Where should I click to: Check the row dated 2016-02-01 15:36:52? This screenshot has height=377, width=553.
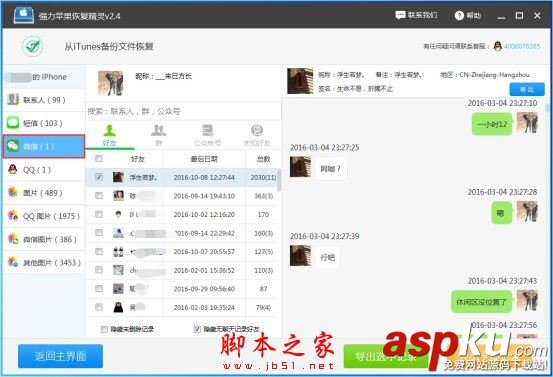point(99,270)
